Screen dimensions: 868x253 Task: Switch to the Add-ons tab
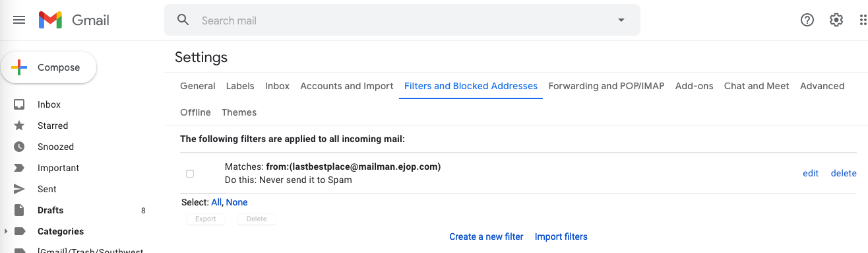pos(695,86)
